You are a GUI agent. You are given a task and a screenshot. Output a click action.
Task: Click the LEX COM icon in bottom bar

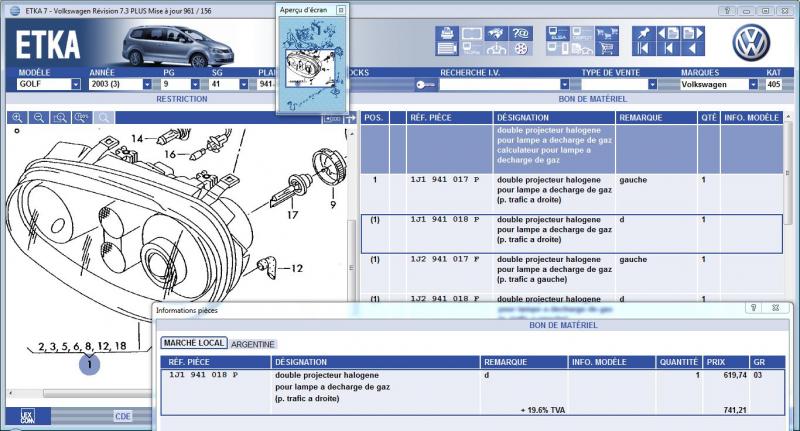pyautogui.click(x=28, y=416)
